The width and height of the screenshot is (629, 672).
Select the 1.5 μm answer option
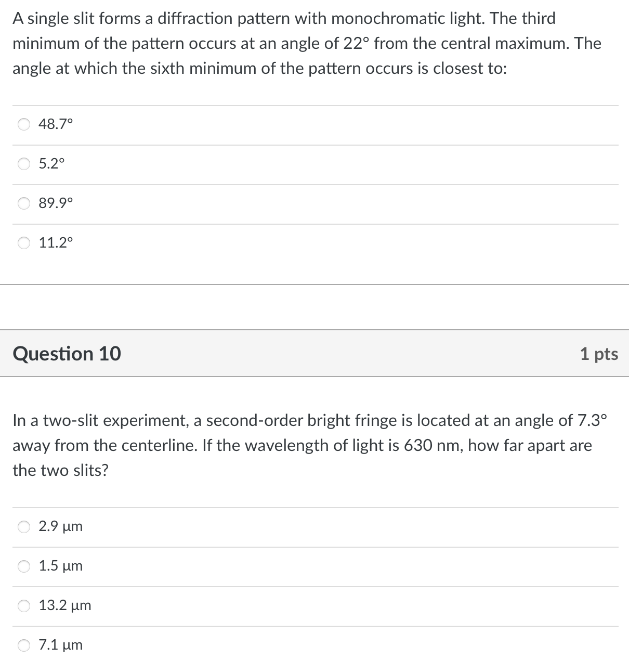click(x=24, y=566)
